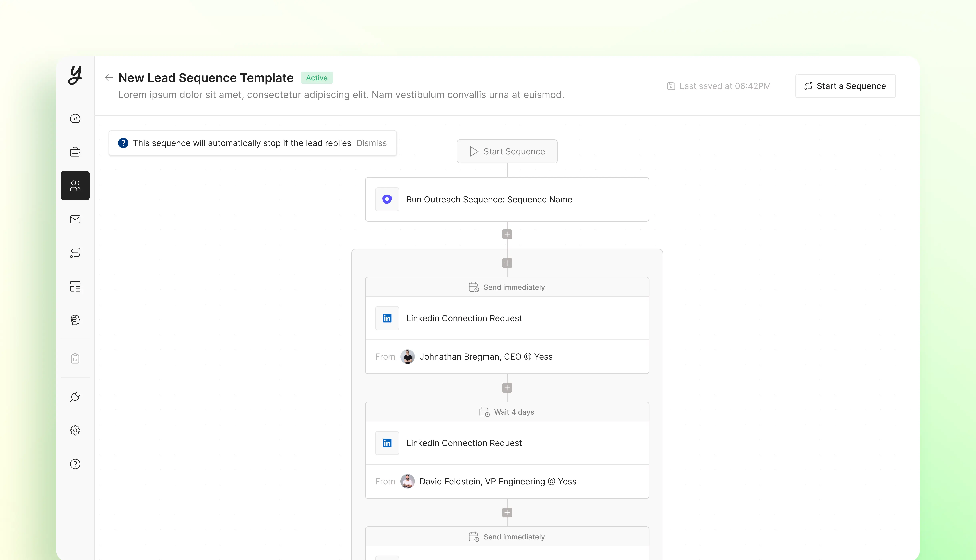This screenshot has width=976, height=560.
Task: Open the AI brain icon in sidebar
Action: (75, 320)
